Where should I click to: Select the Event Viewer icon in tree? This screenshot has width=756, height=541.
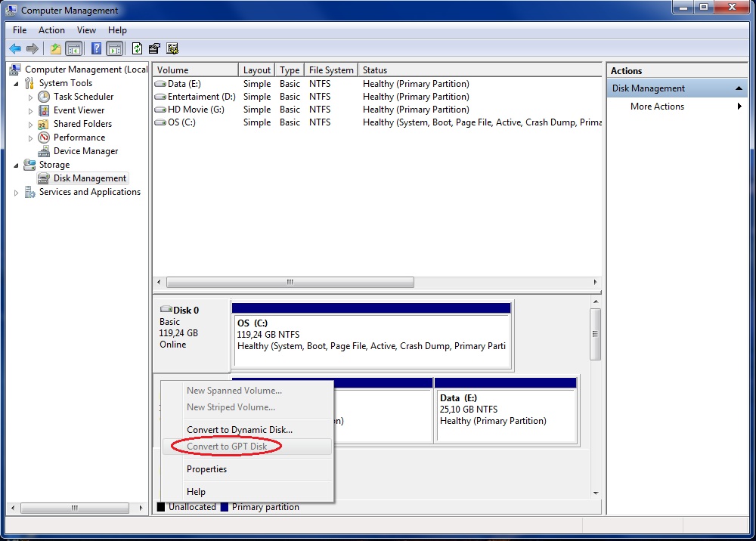coord(44,110)
